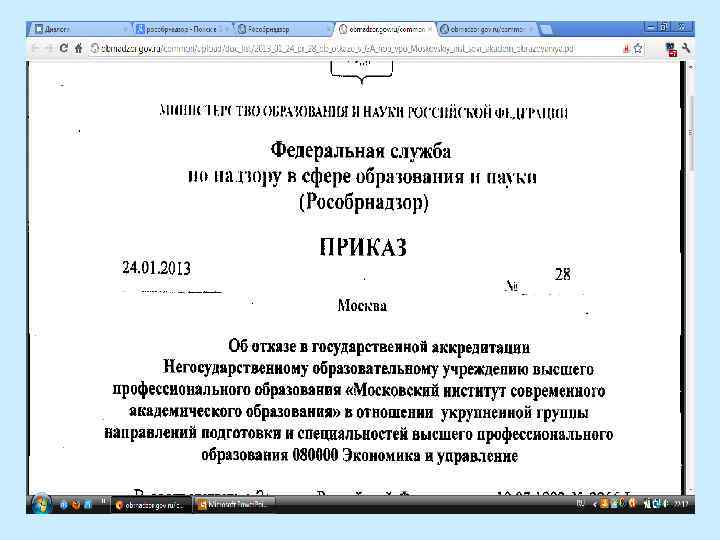720x540 pixels.
Task: Click the Министерство образования и науки line
Action: 363,112
